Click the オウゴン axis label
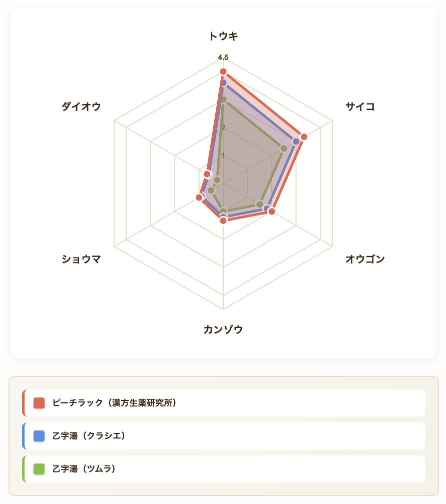 (365, 259)
